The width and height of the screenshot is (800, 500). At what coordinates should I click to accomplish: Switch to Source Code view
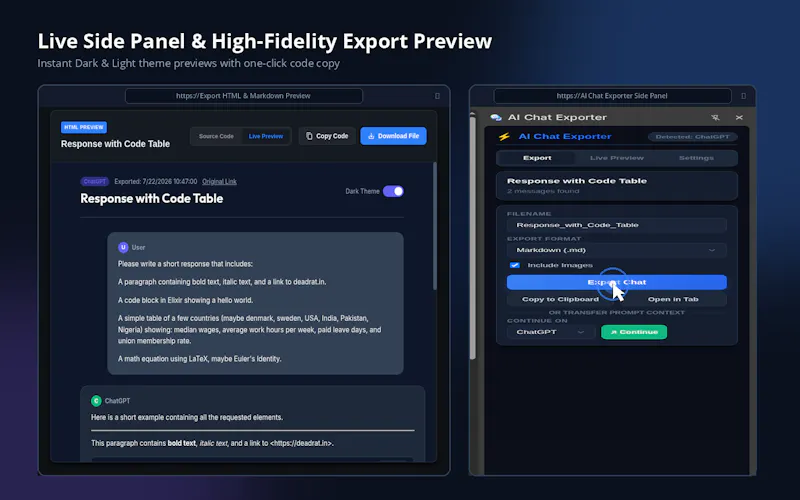pyautogui.click(x=216, y=136)
